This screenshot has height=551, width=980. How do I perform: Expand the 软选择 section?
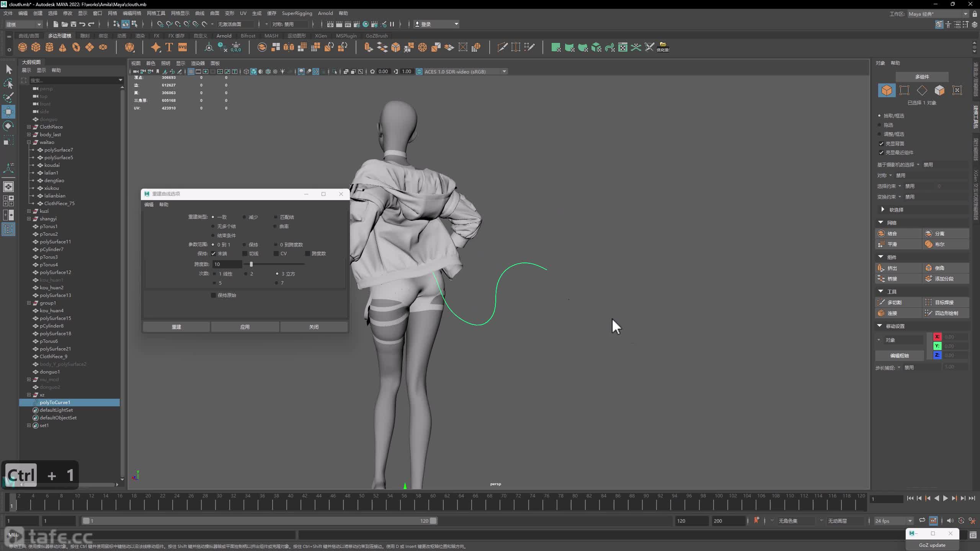[x=882, y=209]
